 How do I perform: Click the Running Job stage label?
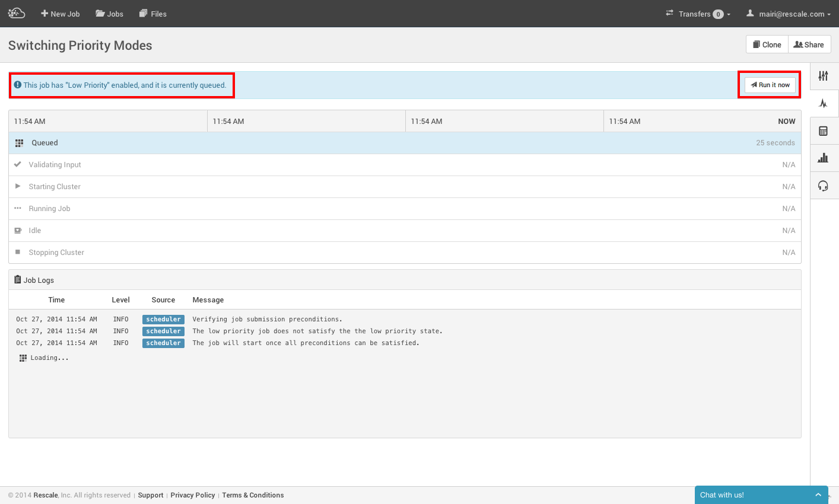tap(50, 209)
